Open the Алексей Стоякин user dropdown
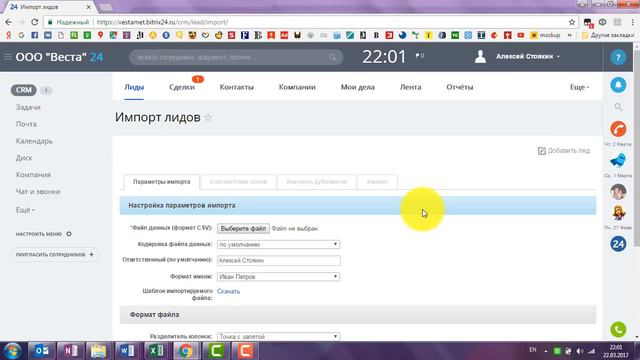The image size is (640, 360). pyautogui.click(x=528, y=56)
